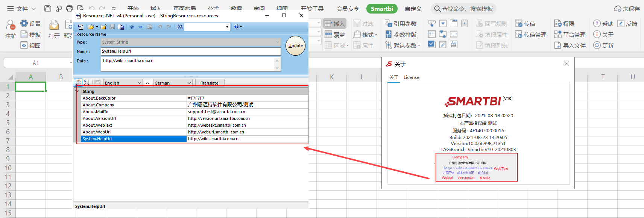Click the A1 cell name box

[36, 63]
